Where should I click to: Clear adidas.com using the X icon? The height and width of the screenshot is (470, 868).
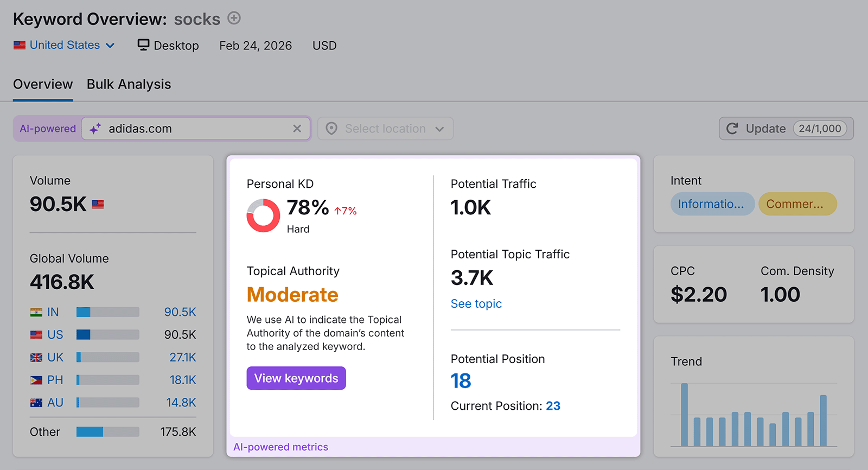[x=297, y=129]
